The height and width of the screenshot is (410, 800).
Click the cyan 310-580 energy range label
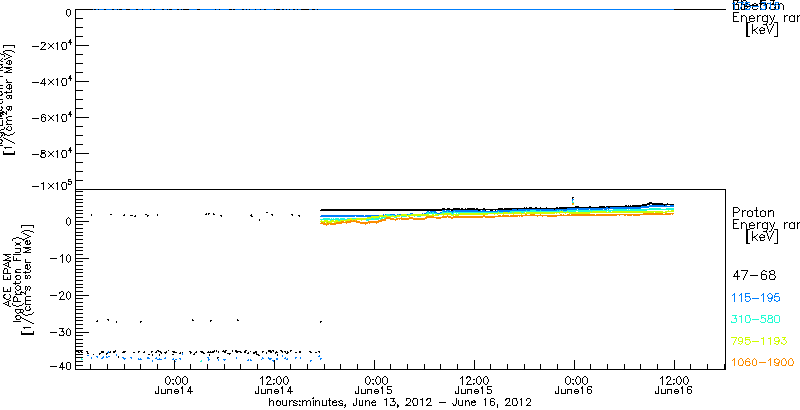(756, 319)
